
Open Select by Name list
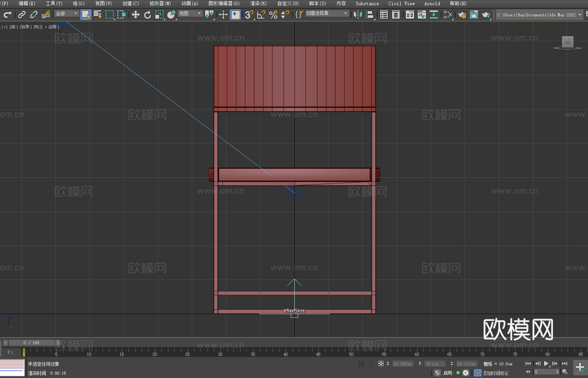tap(98, 14)
